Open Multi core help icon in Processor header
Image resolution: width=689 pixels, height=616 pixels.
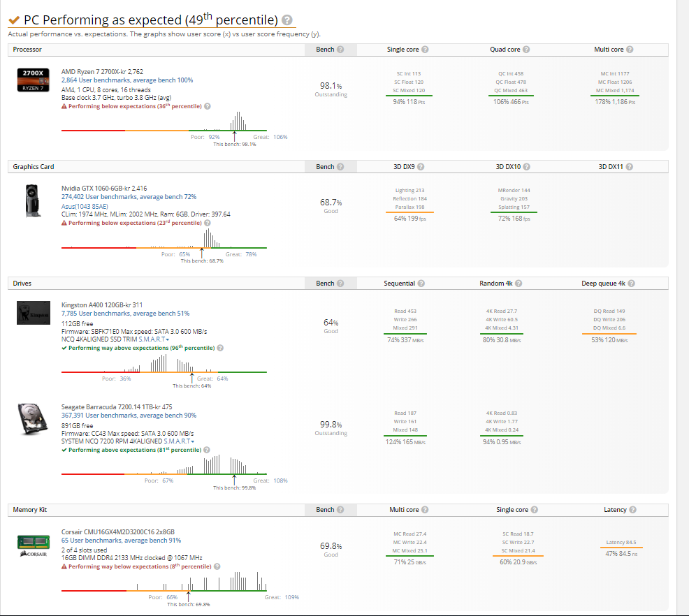click(x=630, y=50)
